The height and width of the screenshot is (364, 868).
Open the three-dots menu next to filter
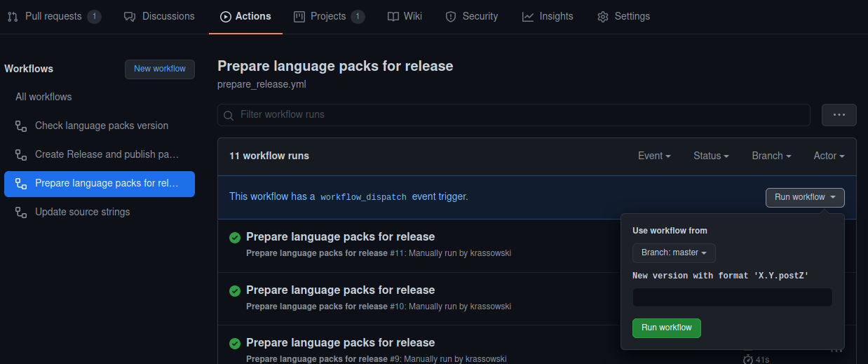(x=839, y=115)
